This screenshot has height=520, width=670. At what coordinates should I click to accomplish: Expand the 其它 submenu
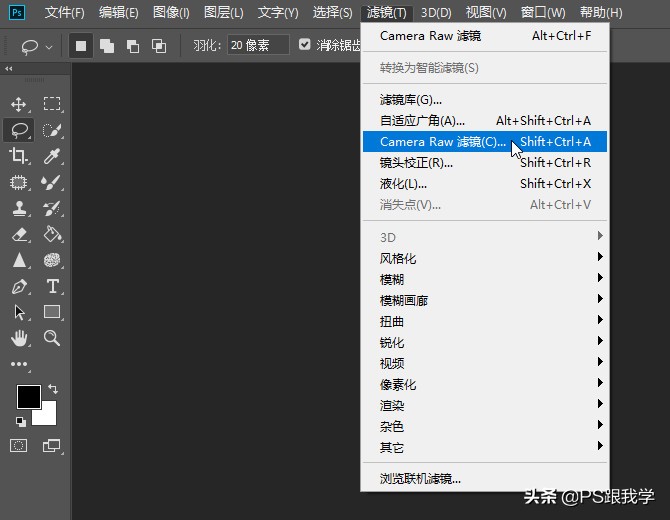[x=485, y=447]
